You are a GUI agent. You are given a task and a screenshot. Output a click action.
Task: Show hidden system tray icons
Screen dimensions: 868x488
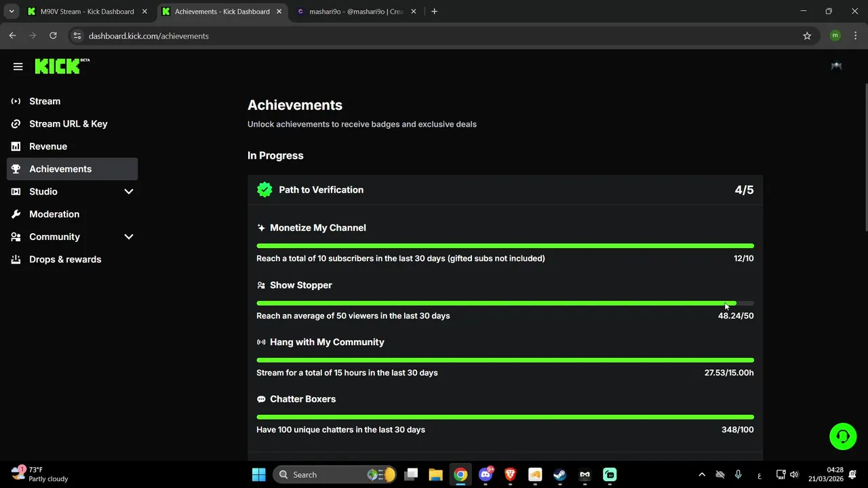click(x=702, y=474)
